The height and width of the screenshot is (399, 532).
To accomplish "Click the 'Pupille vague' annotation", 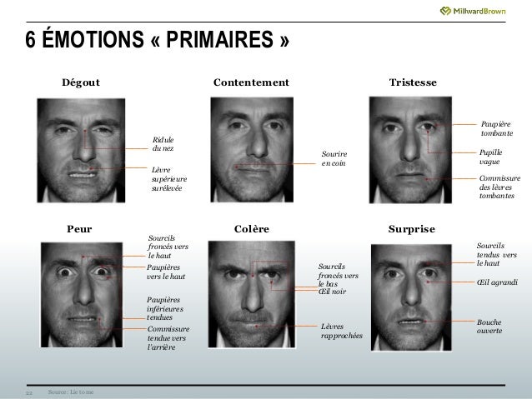I will (x=490, y=157).
